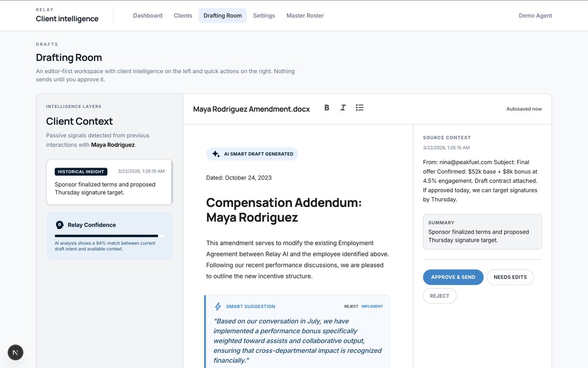
Task: Open the Historical Insight card
Action: point(109,182)
